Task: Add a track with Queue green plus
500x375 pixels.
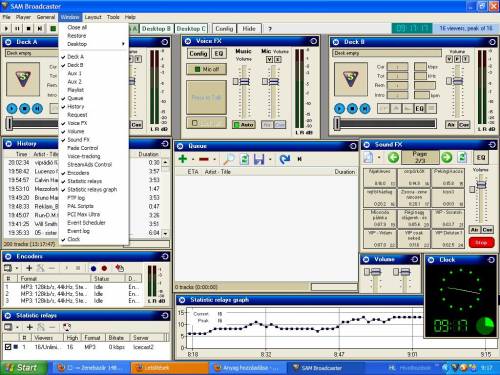Action: coord(183,159)
